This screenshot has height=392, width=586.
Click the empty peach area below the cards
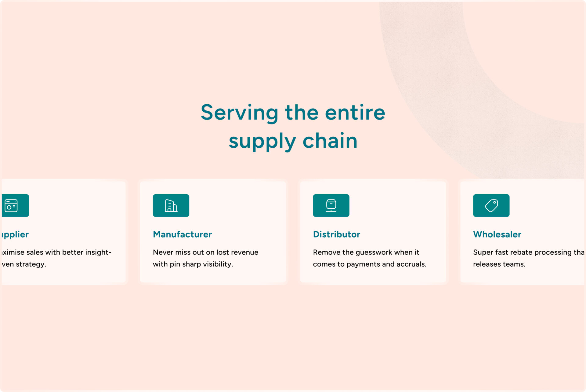[293, 336]
